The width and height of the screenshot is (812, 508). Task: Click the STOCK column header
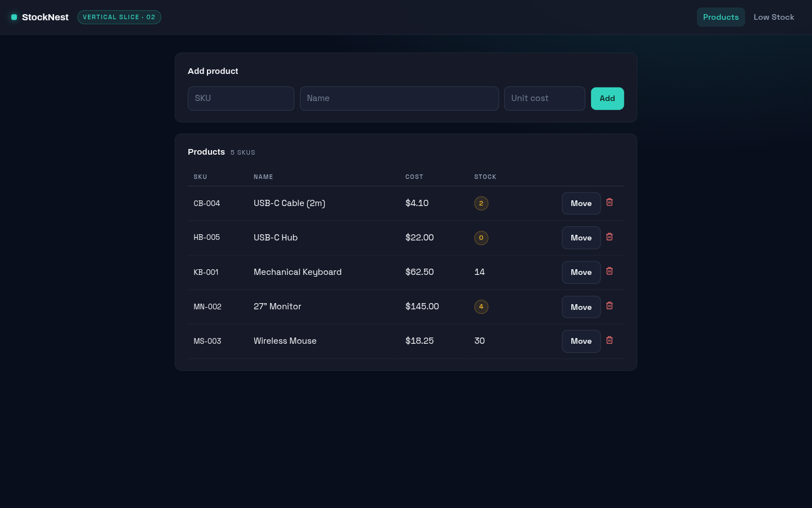click(x=486, y=177)
